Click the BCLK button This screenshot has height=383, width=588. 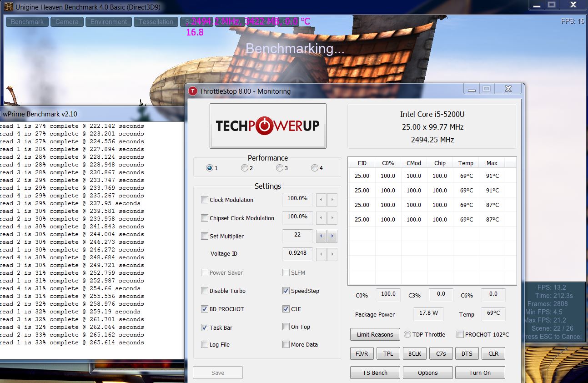(414, 353)
